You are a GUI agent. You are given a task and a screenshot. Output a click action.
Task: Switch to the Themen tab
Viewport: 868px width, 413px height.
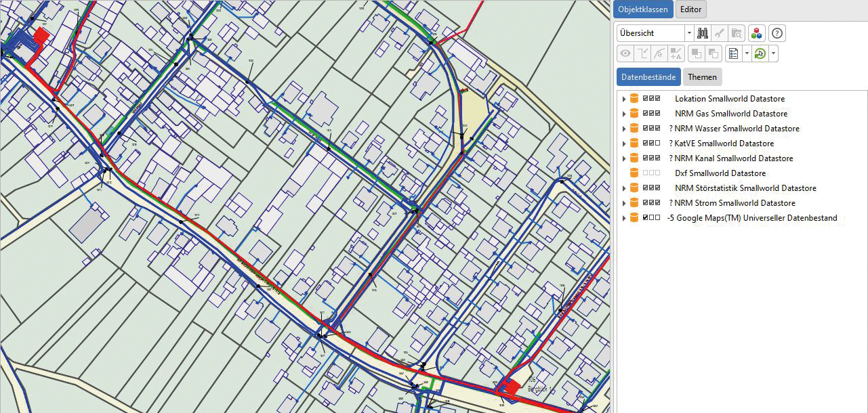tap(702, 77)
